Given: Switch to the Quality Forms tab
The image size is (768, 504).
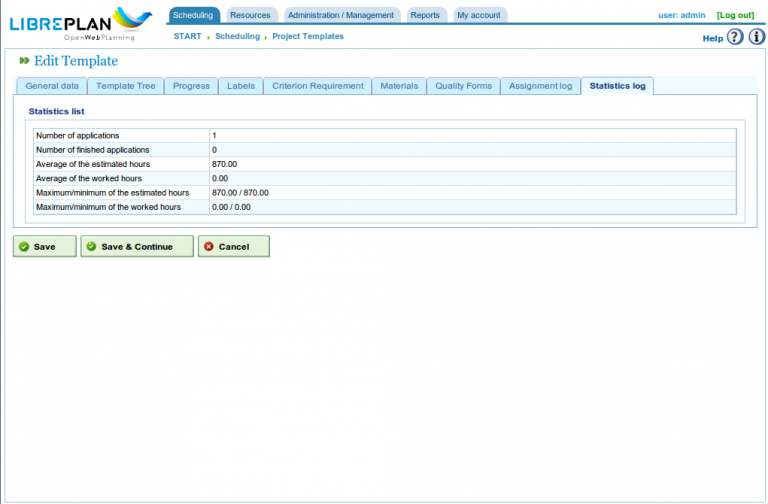Looking at the screenshot, I should (x=463, y=86).
